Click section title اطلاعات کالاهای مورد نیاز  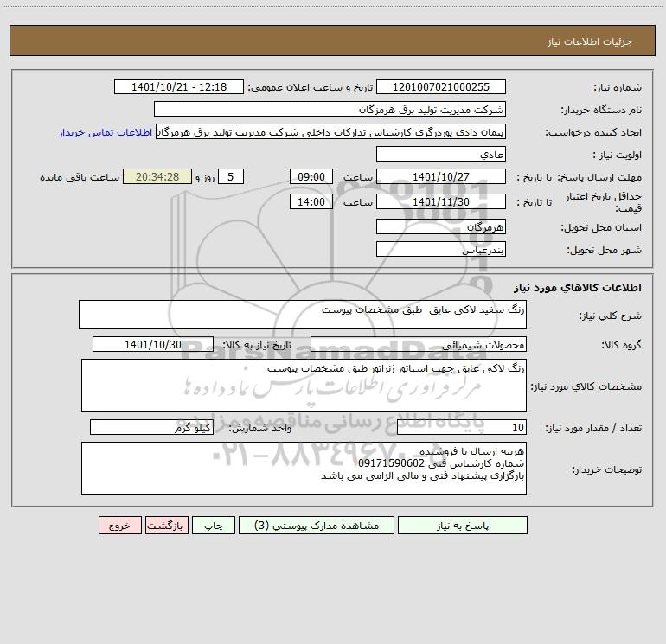point(577,288)
